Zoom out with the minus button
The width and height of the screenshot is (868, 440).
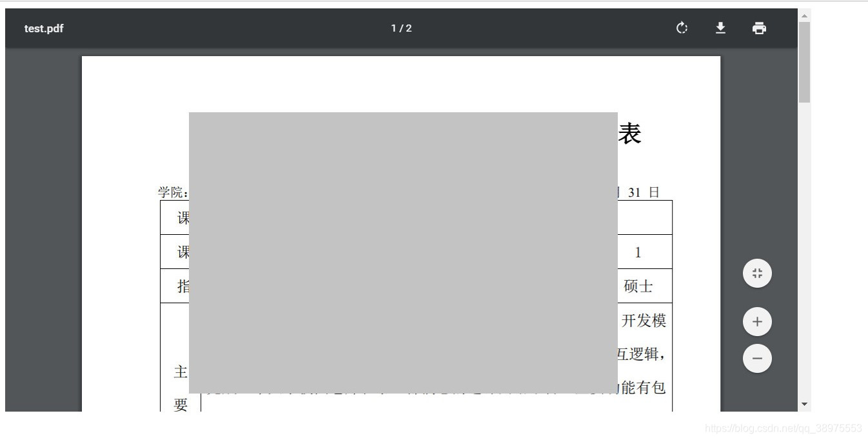pyautogui.click(x=757, y=358)
